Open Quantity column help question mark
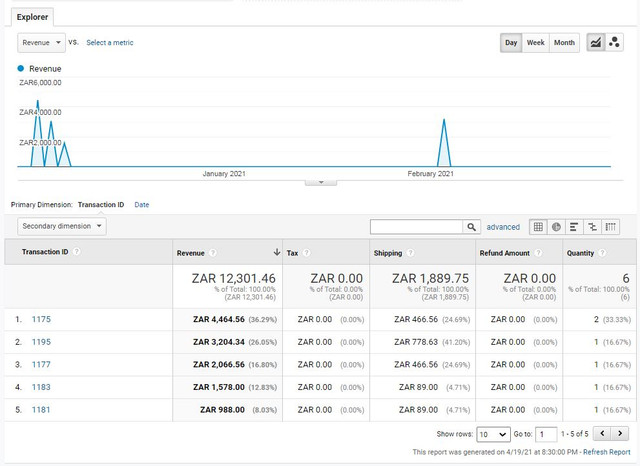Viewport: 640px width, 466px height. pyautogui.click(x=602, y=253)
